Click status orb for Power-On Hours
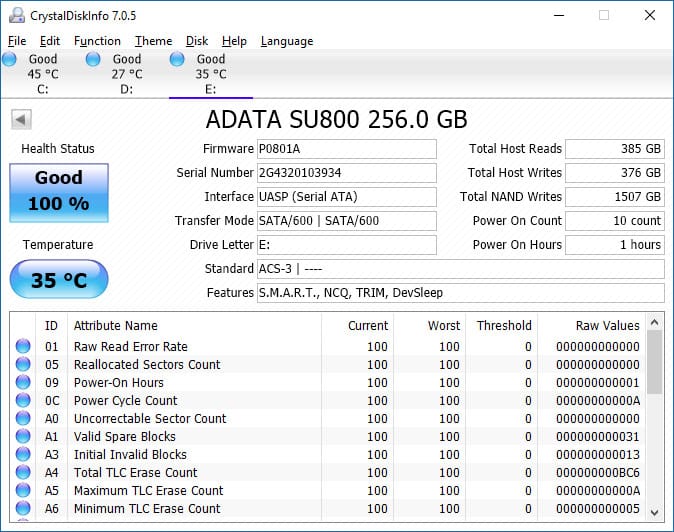This screenshot has width=674, height=532. click(x=23, y=382)
